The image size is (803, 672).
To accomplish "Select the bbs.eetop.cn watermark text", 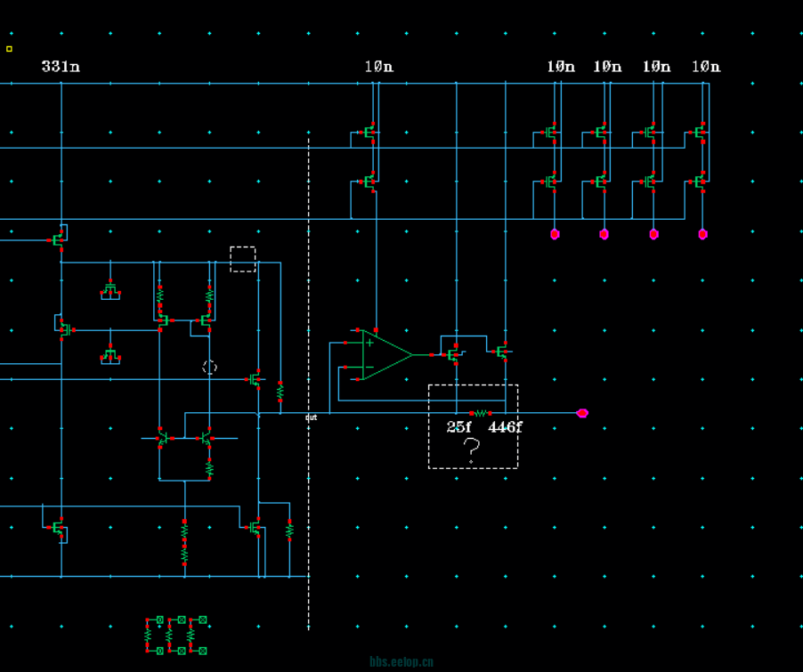I will coord(401,662).
